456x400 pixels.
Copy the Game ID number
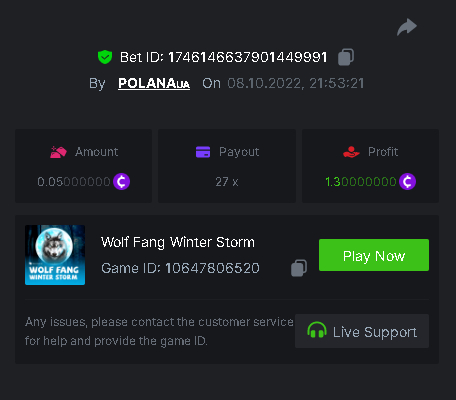(x=299, y=268)
